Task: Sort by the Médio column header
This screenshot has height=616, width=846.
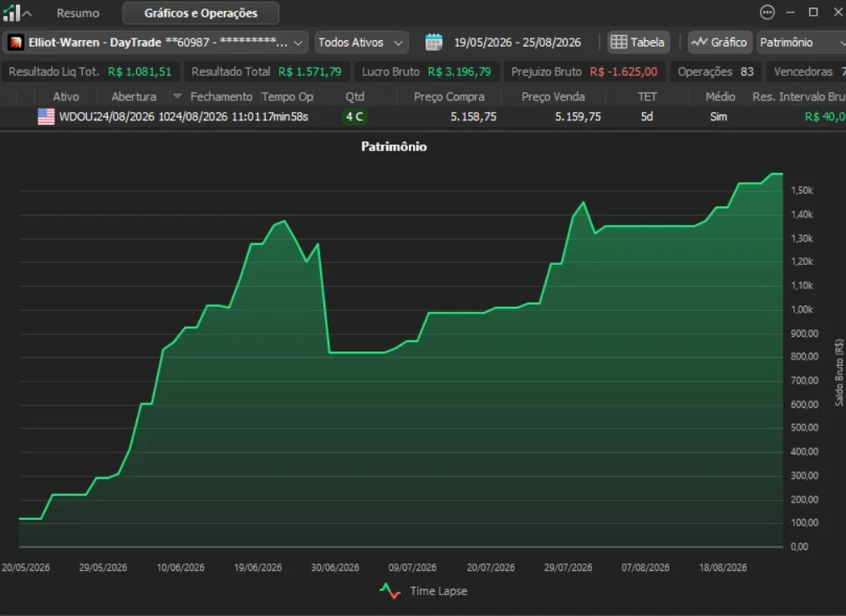Action: click(x=721, y=97)
